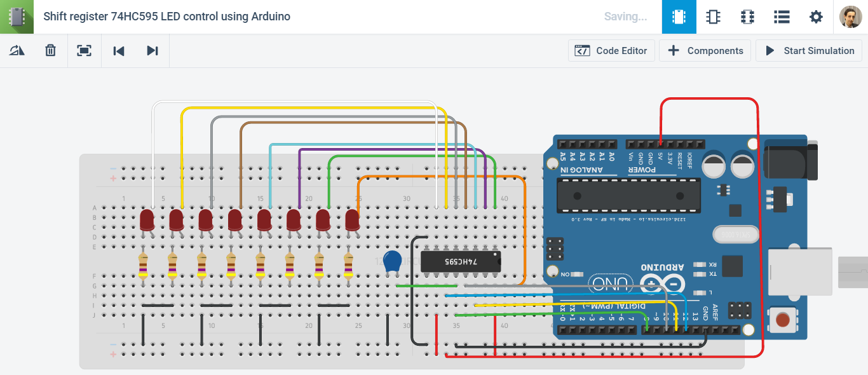Open the Code Editor
Image resolution: width=868 pixels, height=375 pixels.
(611, 50)
